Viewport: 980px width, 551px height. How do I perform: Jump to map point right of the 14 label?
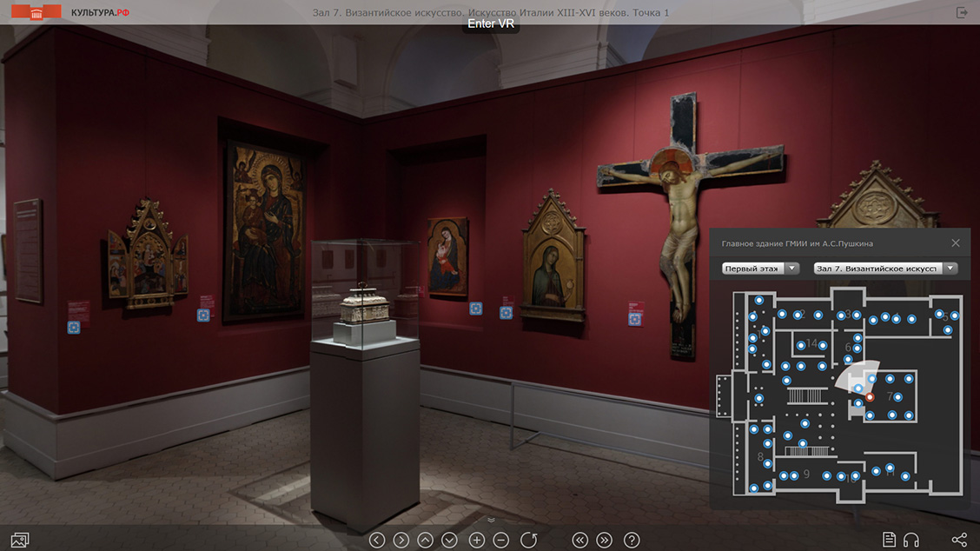click(823, 345)
